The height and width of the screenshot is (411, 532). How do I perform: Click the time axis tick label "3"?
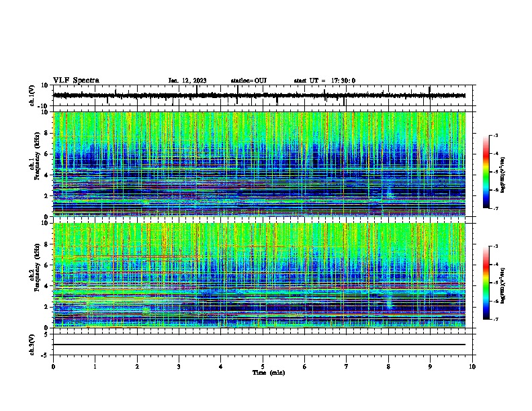[x=179, y=367]
